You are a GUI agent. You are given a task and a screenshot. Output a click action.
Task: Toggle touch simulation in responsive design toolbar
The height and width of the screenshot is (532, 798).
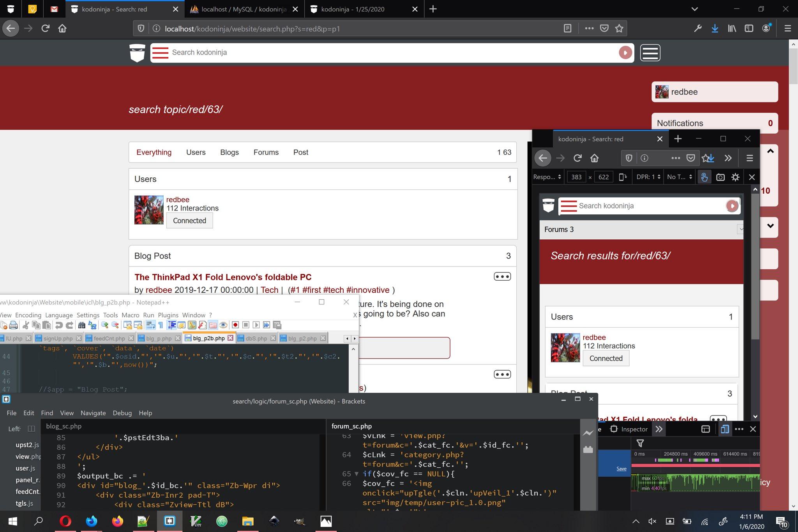click(704, 177)
